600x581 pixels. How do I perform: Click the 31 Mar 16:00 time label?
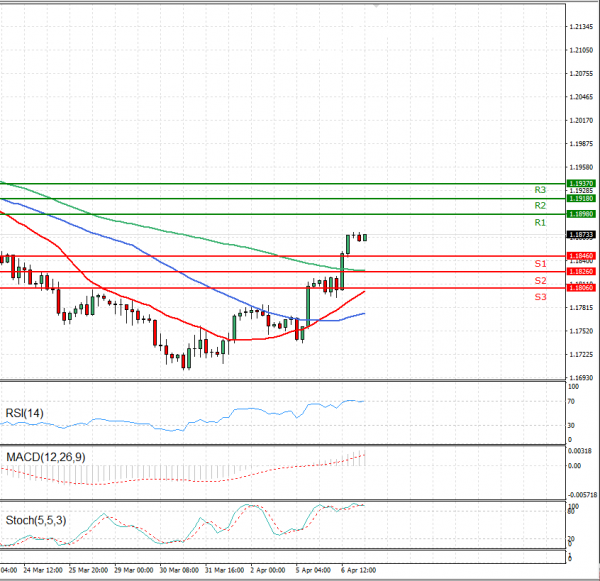pyautogui.click(x=224, y=570)
